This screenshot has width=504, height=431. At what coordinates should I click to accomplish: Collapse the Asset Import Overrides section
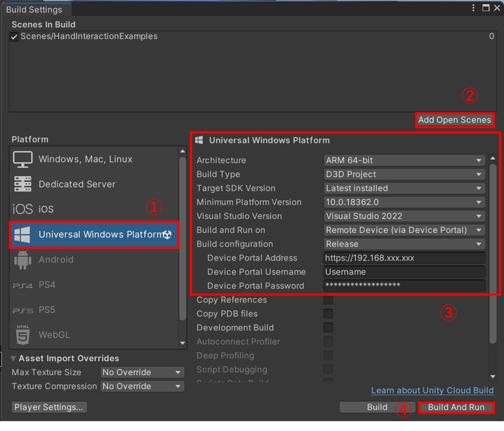pos(13,358)
